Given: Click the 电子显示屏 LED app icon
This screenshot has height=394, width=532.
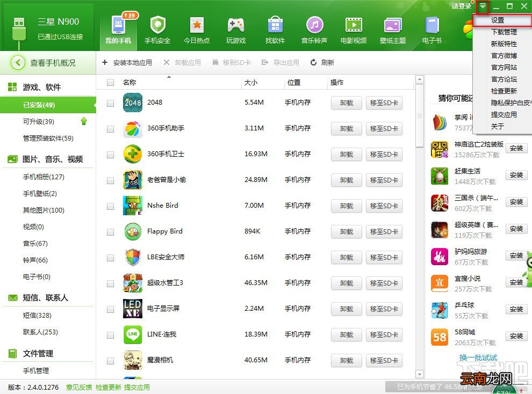Looking at the screenshot, I should (133, 309).
